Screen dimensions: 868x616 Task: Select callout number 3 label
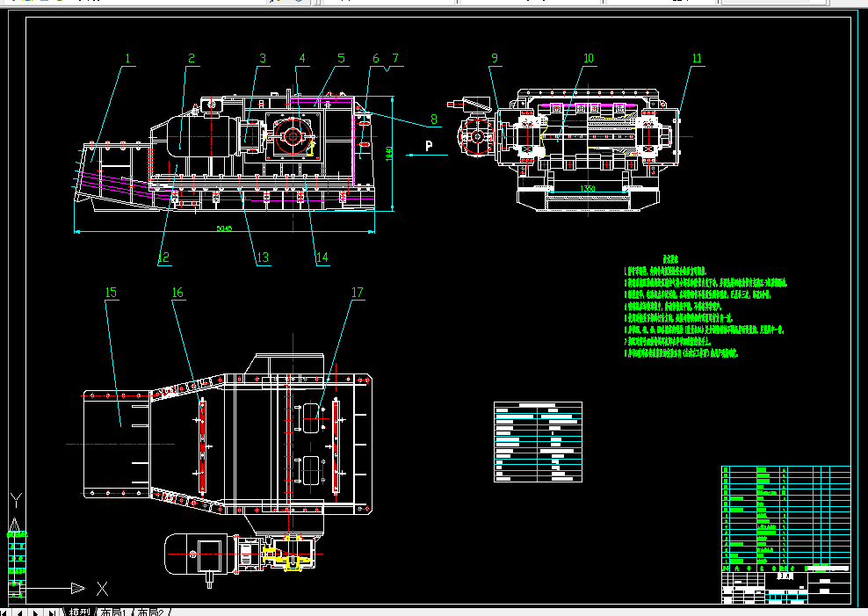point(263,58)
